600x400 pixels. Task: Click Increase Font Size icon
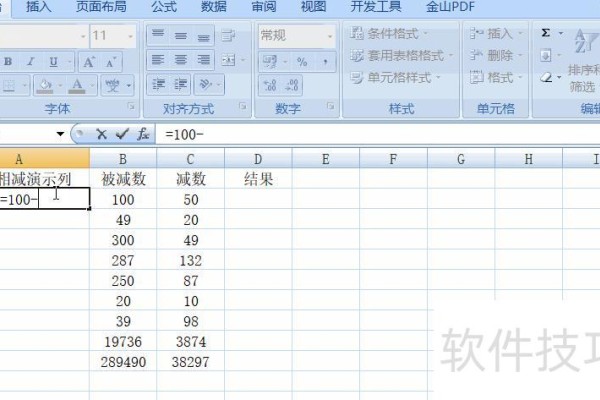89,62
